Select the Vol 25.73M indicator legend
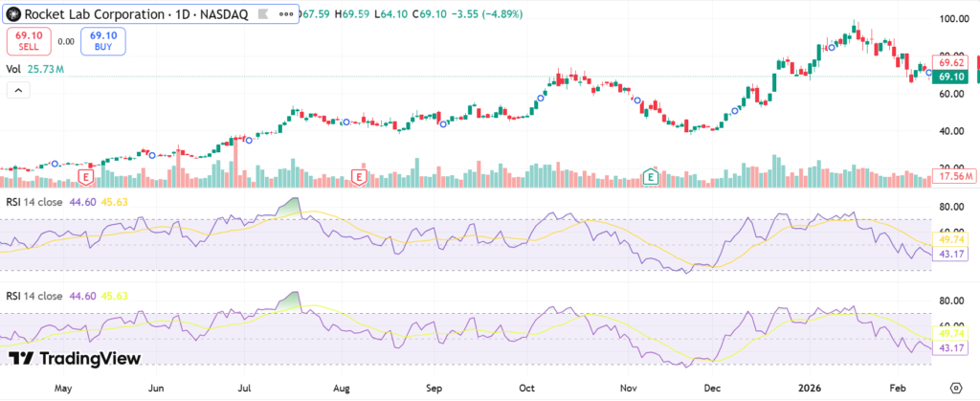The image size is (980, 401). 34,69
